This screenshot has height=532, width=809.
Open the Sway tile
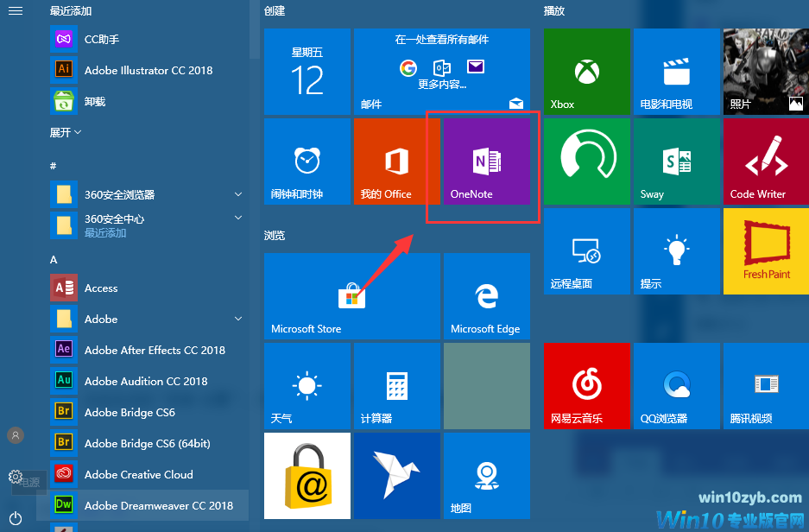coord(676,161)
